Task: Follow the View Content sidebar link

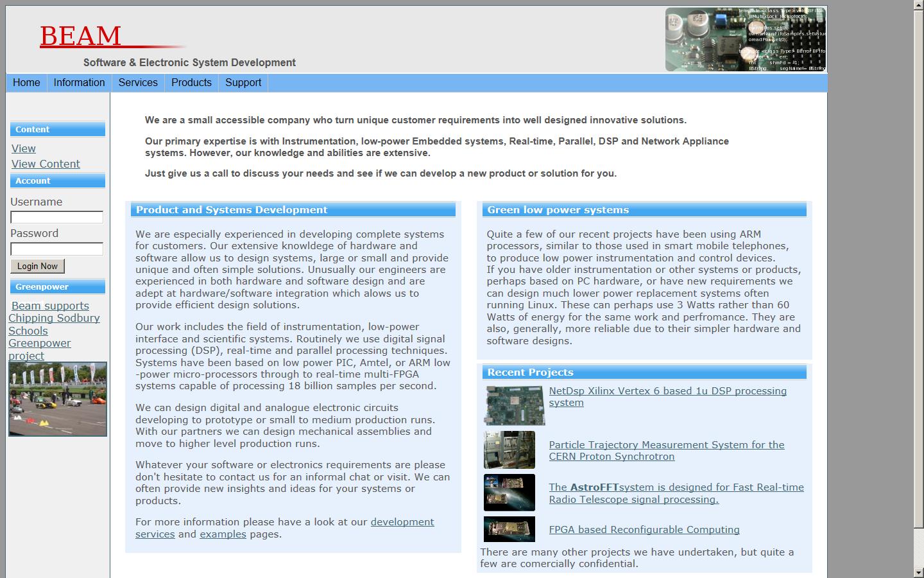Action: point(46,164)
